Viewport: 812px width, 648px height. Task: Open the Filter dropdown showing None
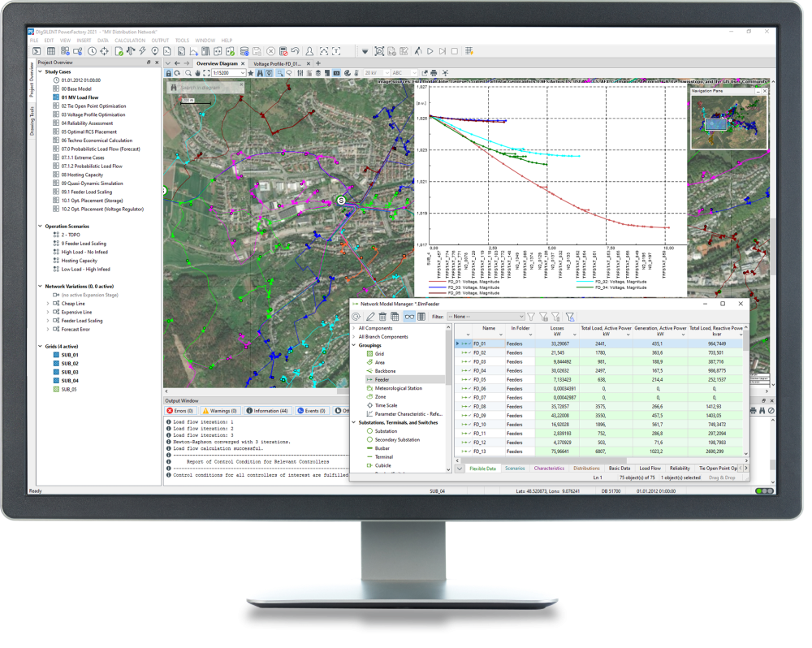[x=486, y=317]
